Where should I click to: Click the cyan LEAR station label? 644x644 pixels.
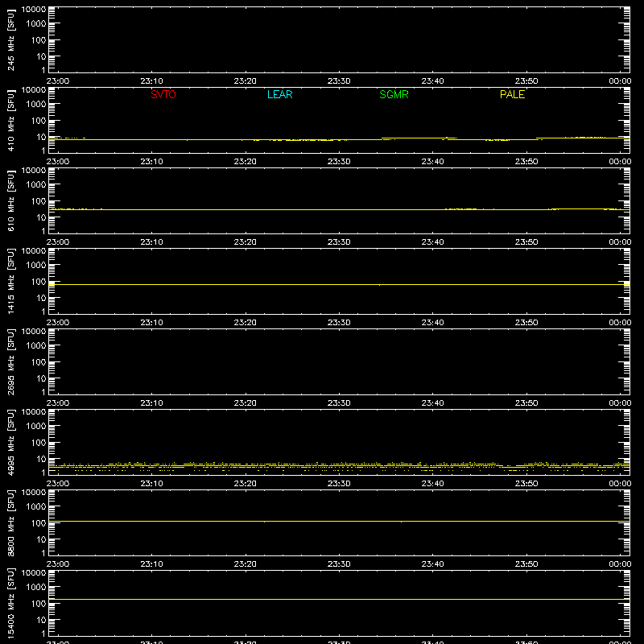[279, 94]
